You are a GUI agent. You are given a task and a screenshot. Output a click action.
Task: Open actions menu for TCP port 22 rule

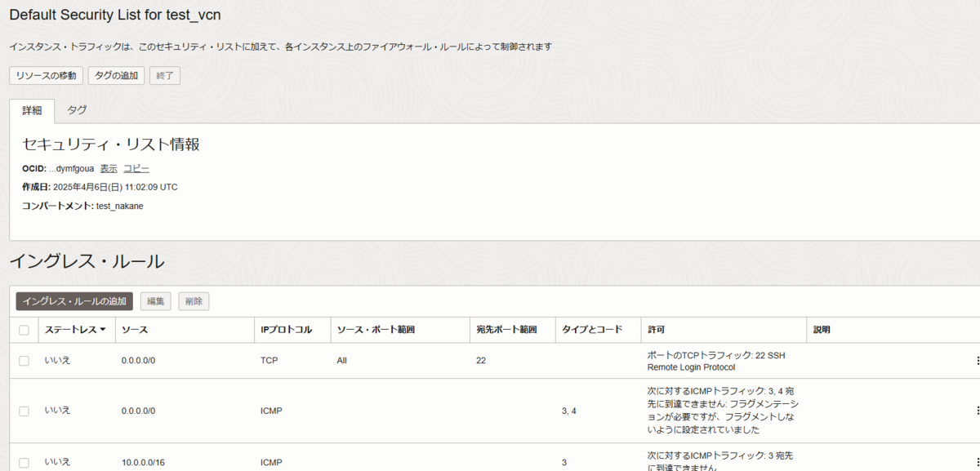[977, 361]
